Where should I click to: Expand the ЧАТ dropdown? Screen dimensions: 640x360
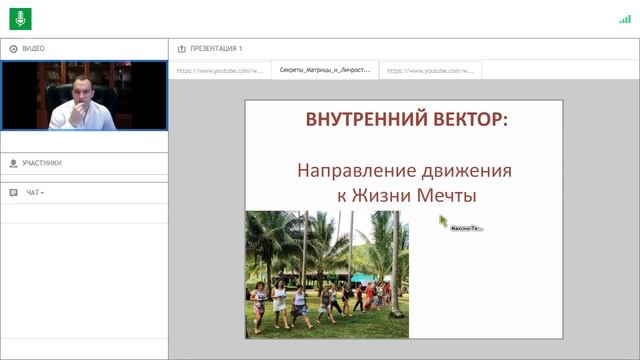[35, 192]
